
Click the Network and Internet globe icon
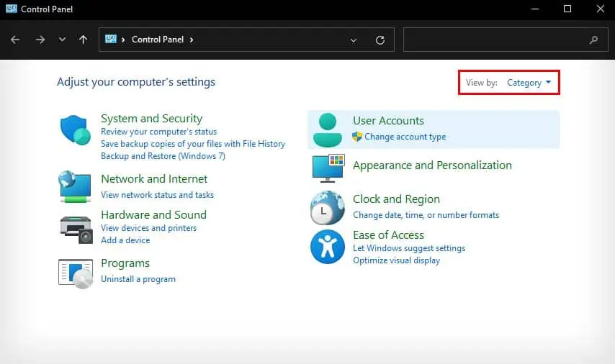(x=75, y=186)
